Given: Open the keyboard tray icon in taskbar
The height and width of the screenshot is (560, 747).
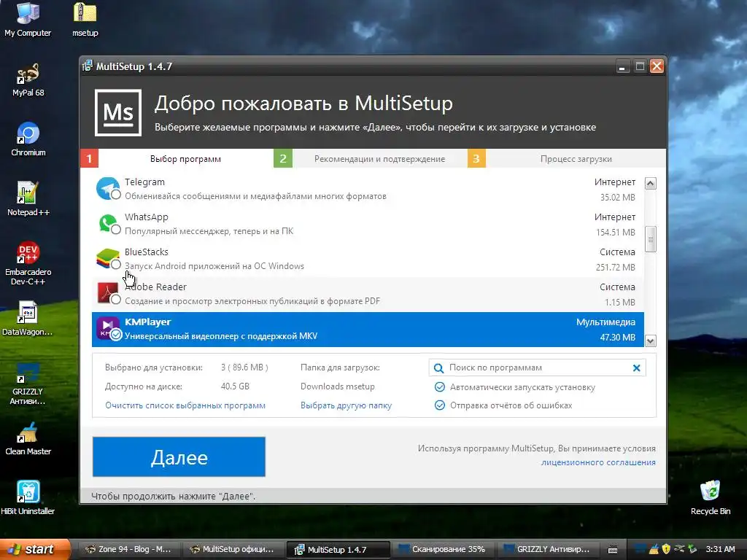Looking at the screenshot, I should tap(613, 550).
